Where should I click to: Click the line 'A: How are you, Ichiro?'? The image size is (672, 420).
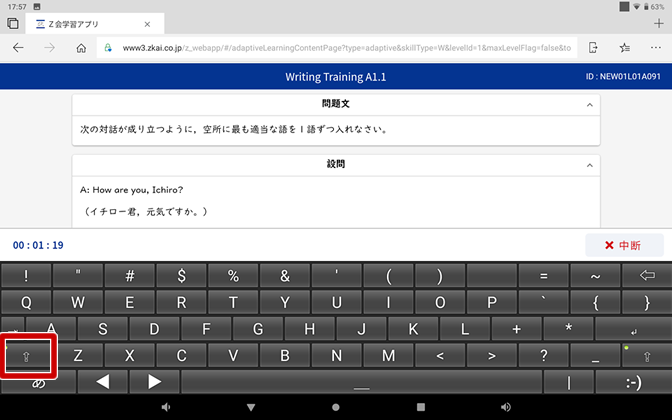point(131,190)
